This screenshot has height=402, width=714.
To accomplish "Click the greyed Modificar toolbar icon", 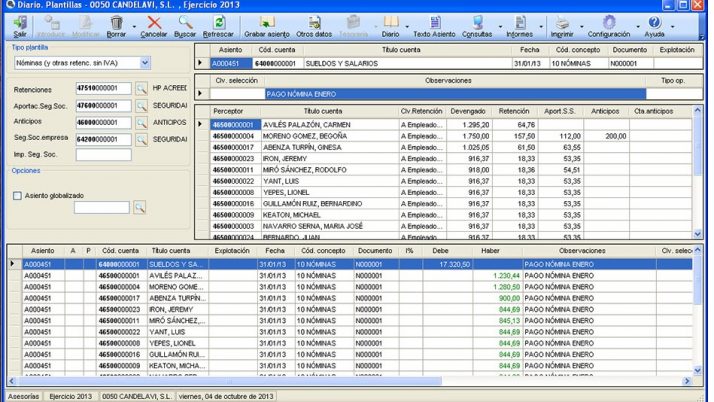I will point(86,23).
